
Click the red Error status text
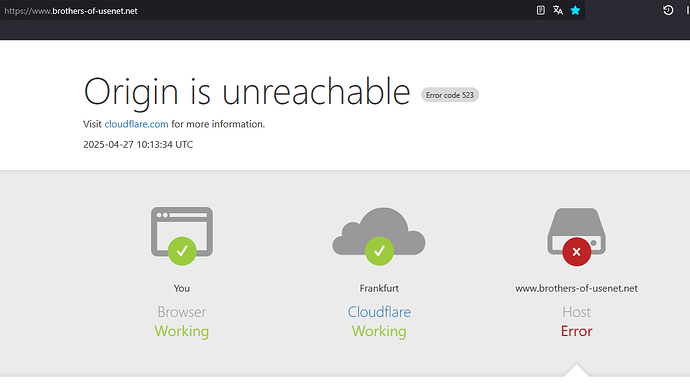pyautogui.click(x=576, y=331)
